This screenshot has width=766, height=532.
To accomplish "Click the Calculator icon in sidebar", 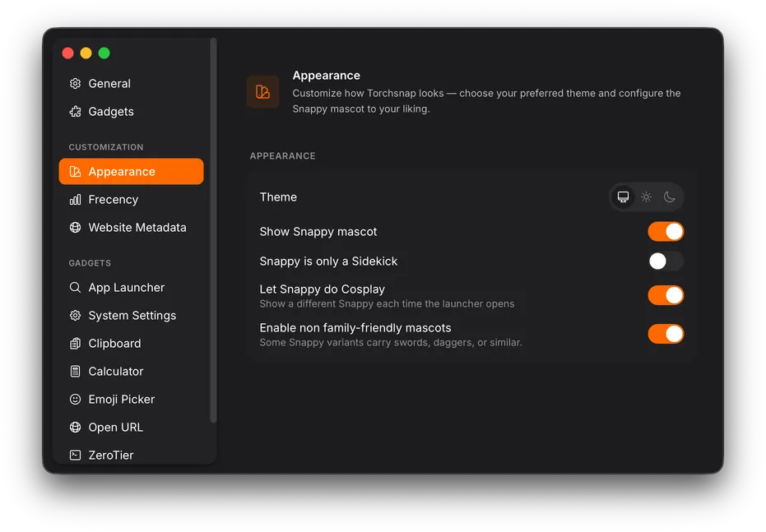I will pos(75,372).
